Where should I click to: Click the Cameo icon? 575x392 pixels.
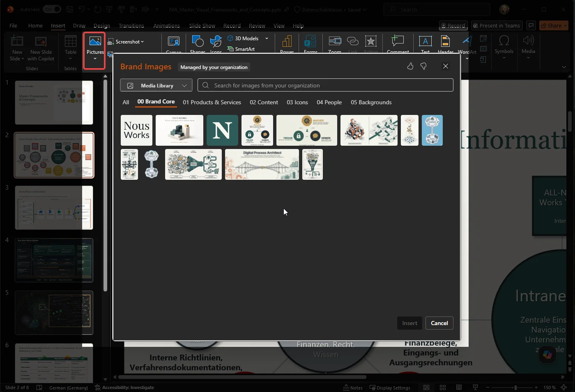coord(174,41)
